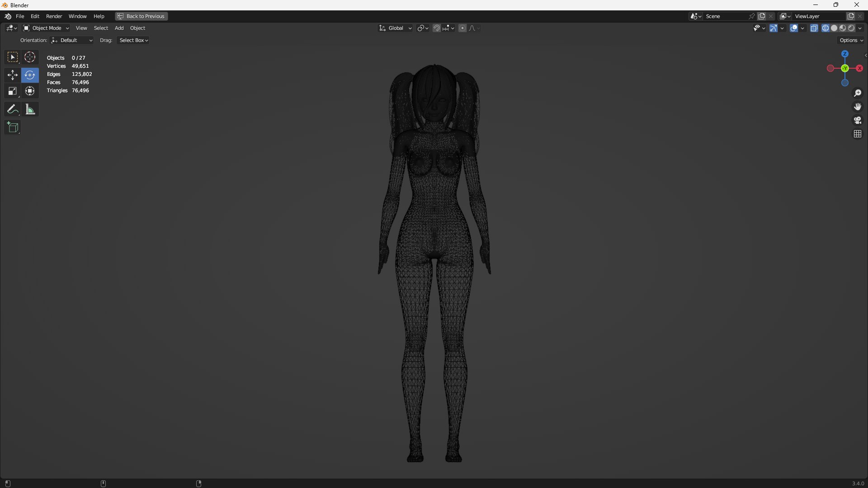Click the Back to Previous button

tap(141, 16)
